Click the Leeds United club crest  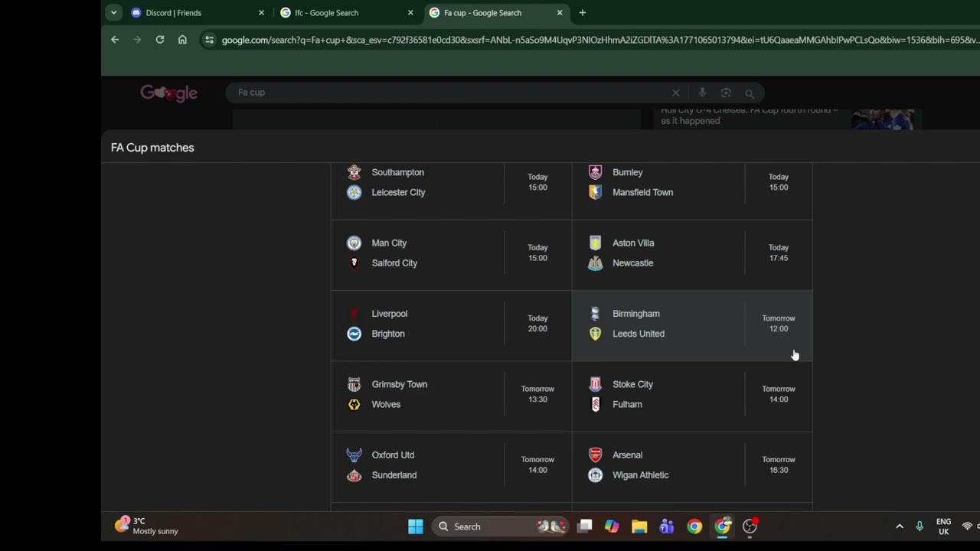(x=595, y=334)
